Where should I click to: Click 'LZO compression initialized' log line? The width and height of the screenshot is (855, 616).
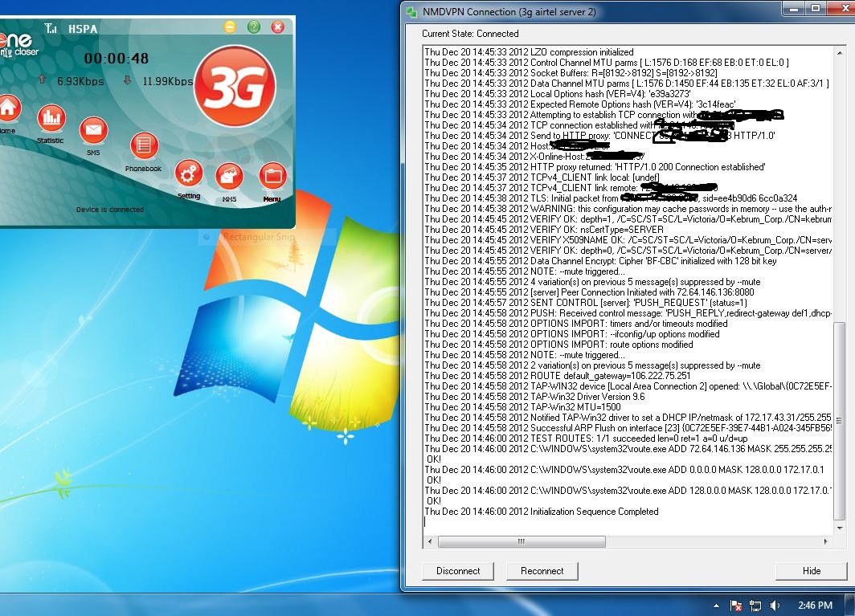pos(529,51)
